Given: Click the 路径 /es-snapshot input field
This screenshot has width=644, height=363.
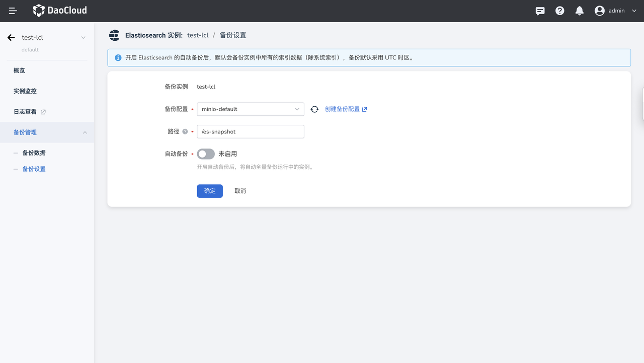Looking at the screenshot, I should click(x=250, y=131).
